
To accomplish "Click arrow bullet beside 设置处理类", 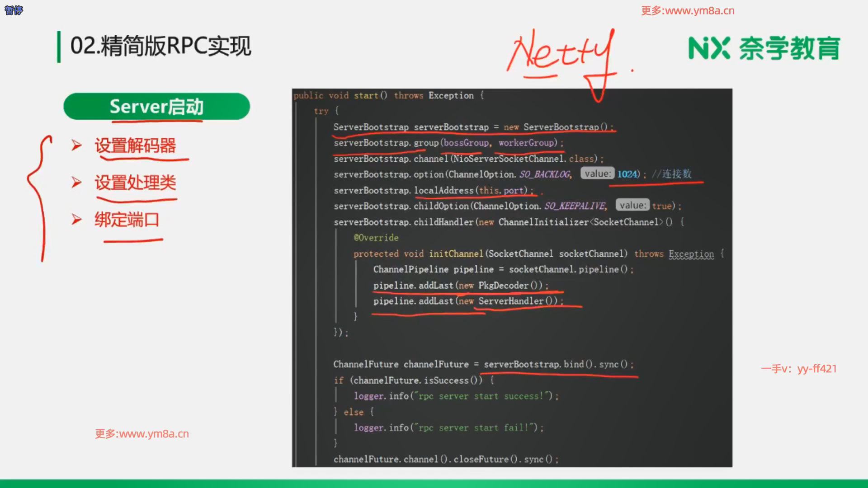I will pyautogui.click(x=76, y=183).
